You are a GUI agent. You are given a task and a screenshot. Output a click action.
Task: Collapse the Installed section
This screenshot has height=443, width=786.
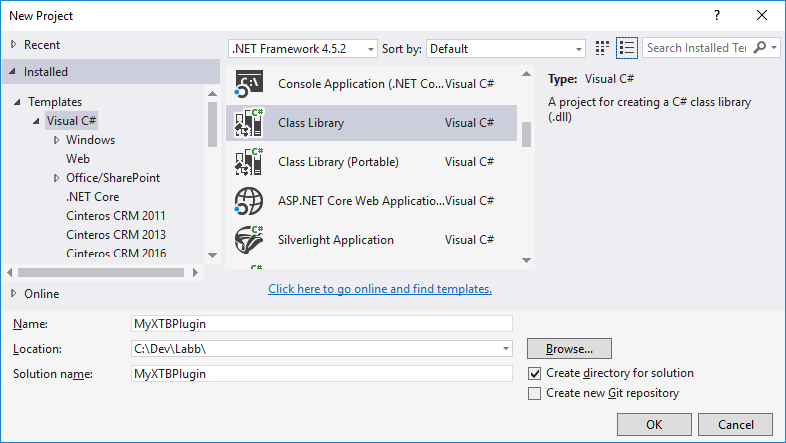13,72
